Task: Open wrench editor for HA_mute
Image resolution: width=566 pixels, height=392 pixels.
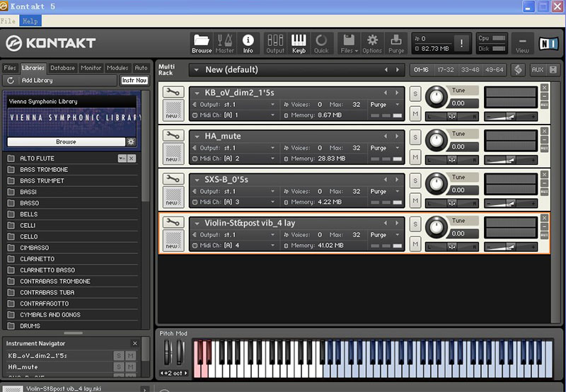Action: click(x=173, y=135)
